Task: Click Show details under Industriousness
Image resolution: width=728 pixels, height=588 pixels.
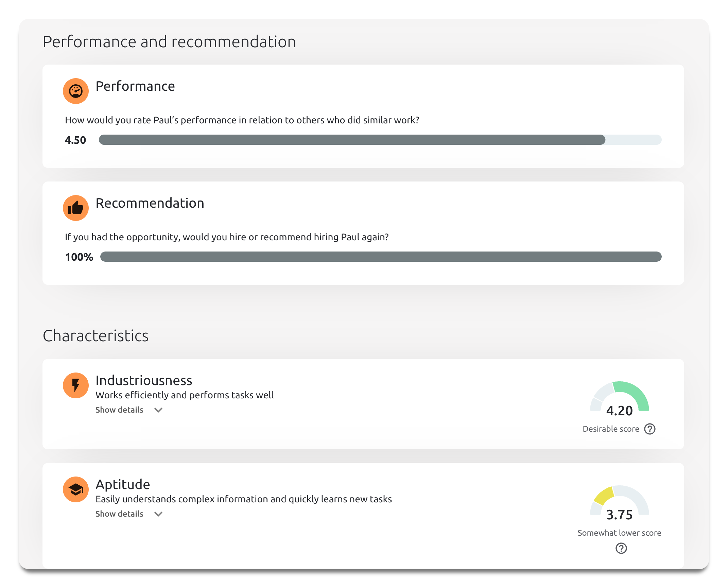Action: coord(119,410)
